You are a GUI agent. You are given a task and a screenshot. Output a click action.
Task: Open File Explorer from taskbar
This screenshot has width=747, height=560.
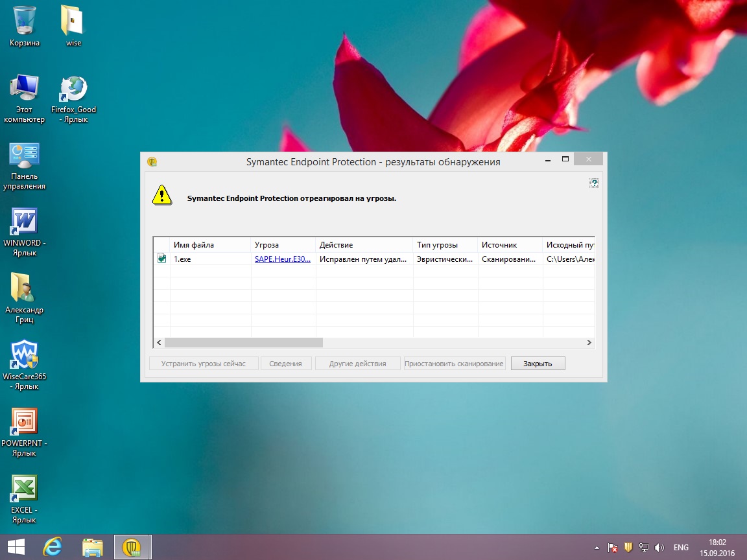93,546
